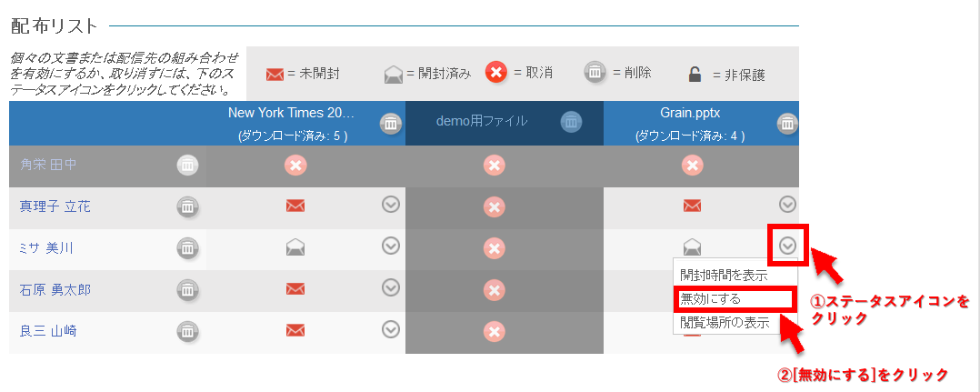Click delete icon in New York Times column header
This screenshot has width=980, height=392.
click(x=390, y=123)
